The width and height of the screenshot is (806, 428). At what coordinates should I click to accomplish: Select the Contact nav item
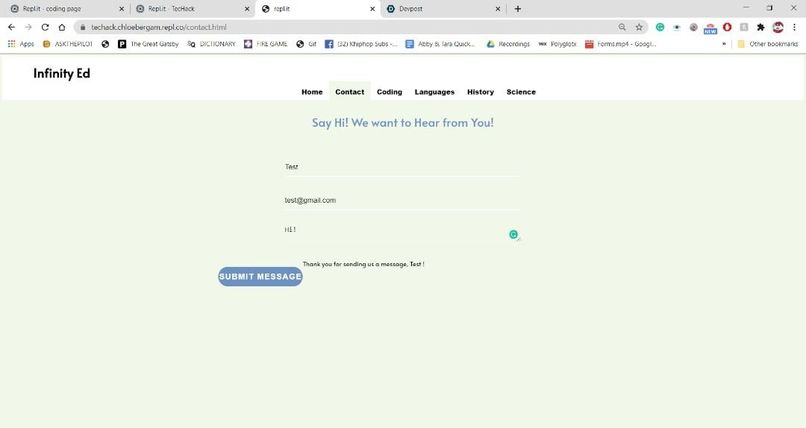(350, 92)
